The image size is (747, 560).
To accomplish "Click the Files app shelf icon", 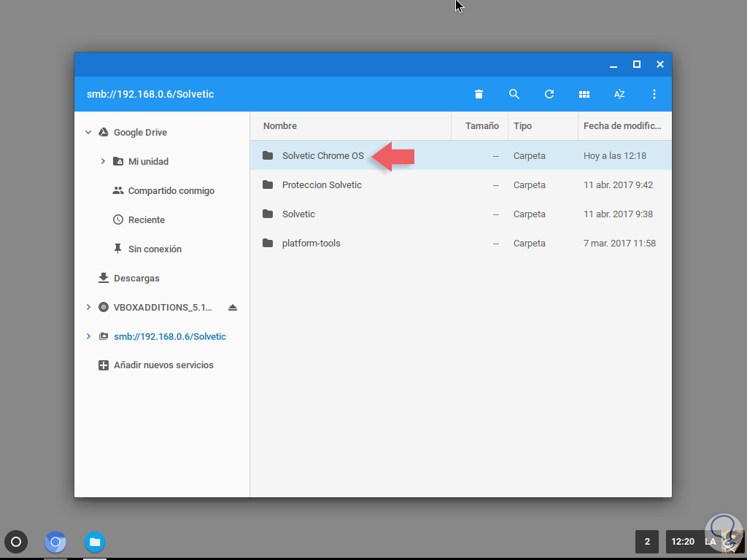I will pos(95,542).
